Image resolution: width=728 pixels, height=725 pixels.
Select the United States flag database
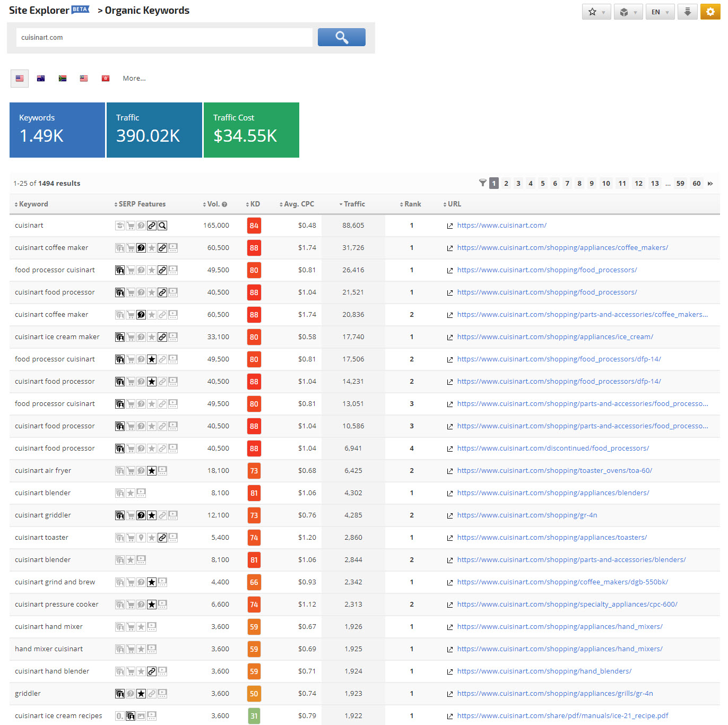[x=20, y=79]
